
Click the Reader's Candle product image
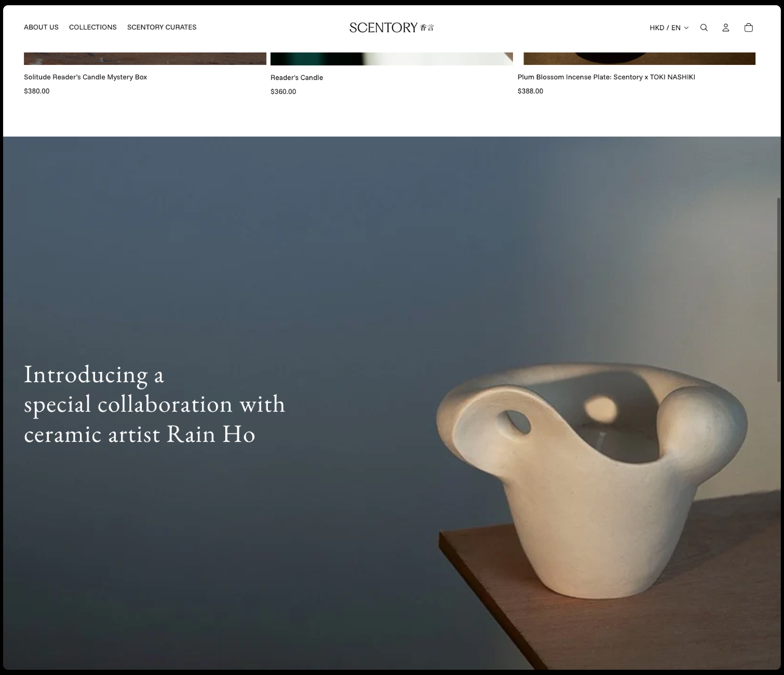coord(392,59)
